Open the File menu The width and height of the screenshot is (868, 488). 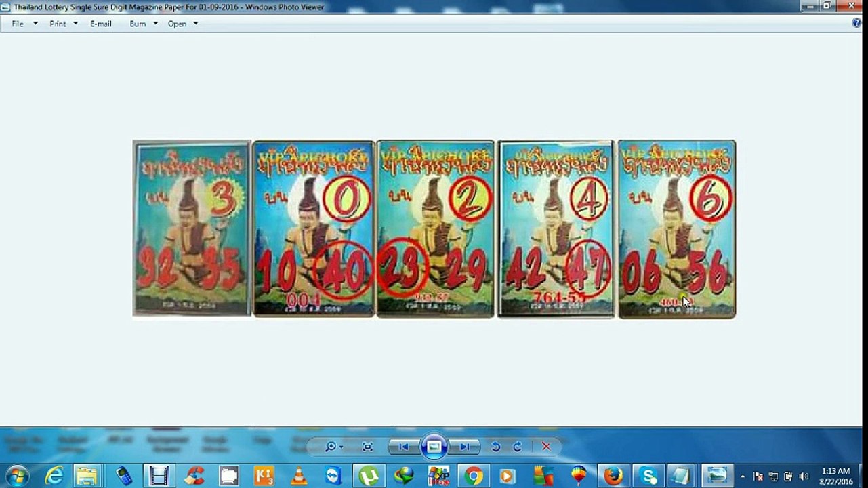point(18,24)
